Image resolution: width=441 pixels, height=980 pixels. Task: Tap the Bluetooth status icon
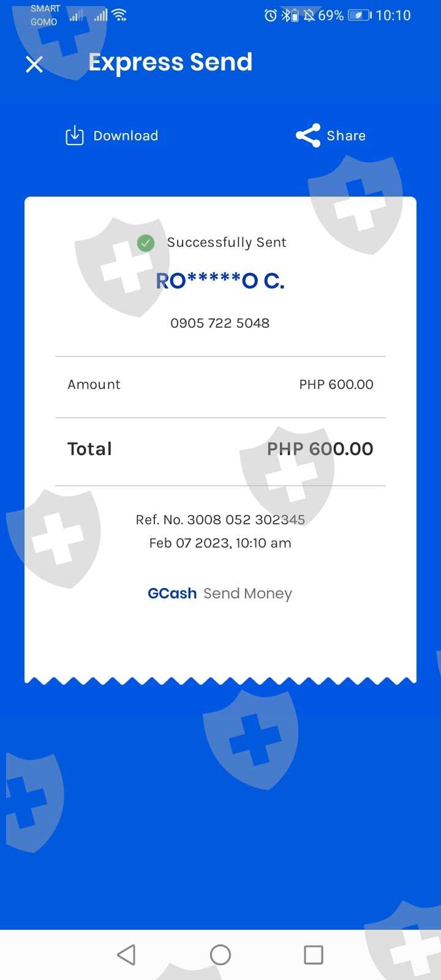[286, 15]
